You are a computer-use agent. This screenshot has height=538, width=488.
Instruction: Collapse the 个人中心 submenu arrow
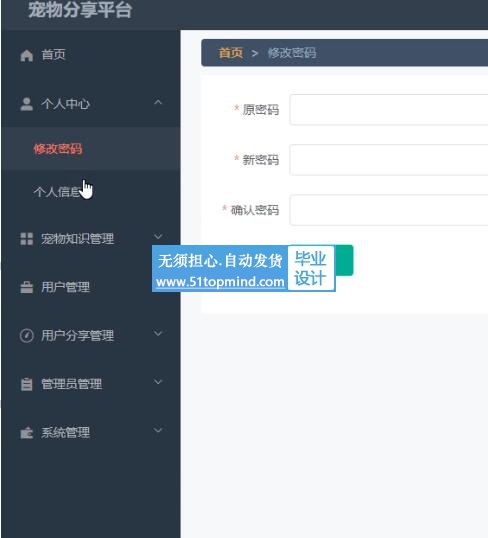pyautogui.click(x=158, y=102)
